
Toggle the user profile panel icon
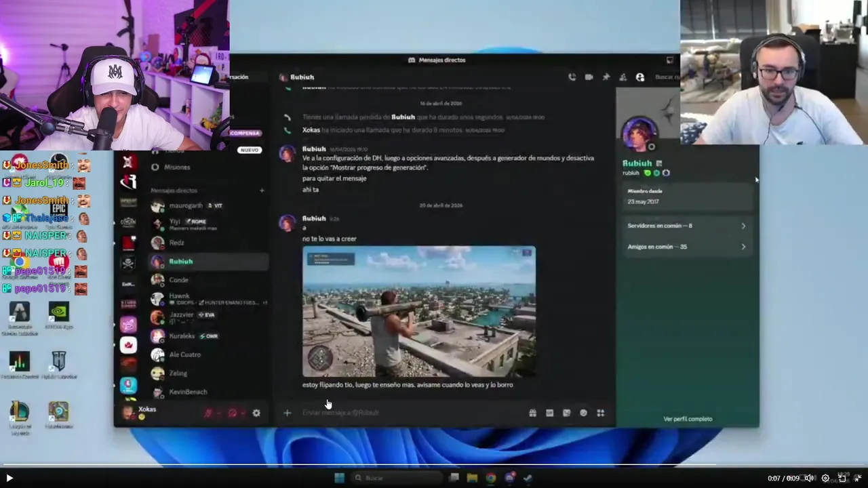coord(639,77)
